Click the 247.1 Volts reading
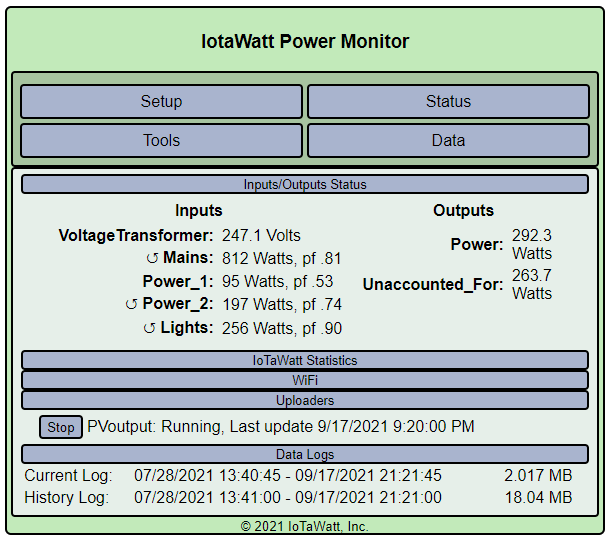The image size is (616, 543). coord(261,235)
